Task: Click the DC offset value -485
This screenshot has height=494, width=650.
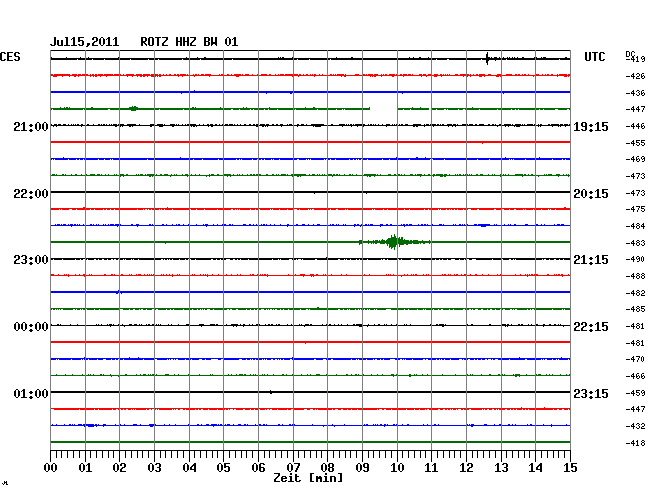Action: click(635, 309)
